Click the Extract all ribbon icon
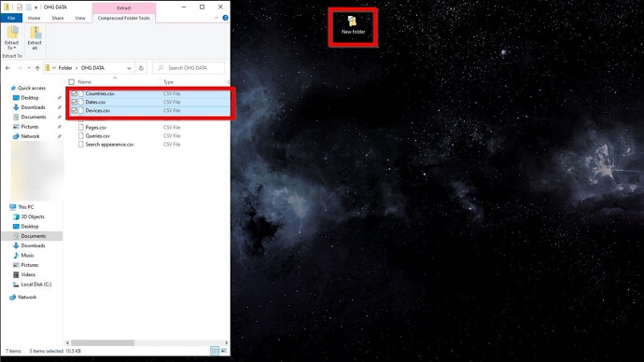Viewport: 644px width, 362px height. (x=35, y=33)
